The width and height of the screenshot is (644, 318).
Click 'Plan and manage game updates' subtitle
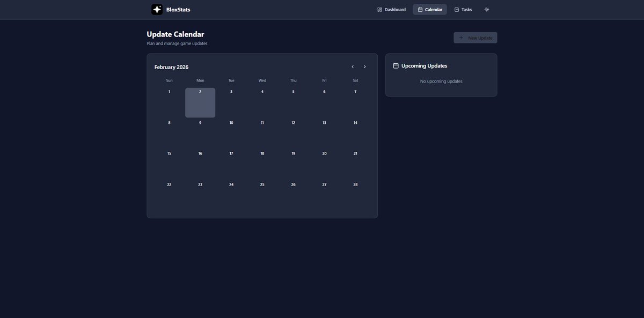coord(177,43)
